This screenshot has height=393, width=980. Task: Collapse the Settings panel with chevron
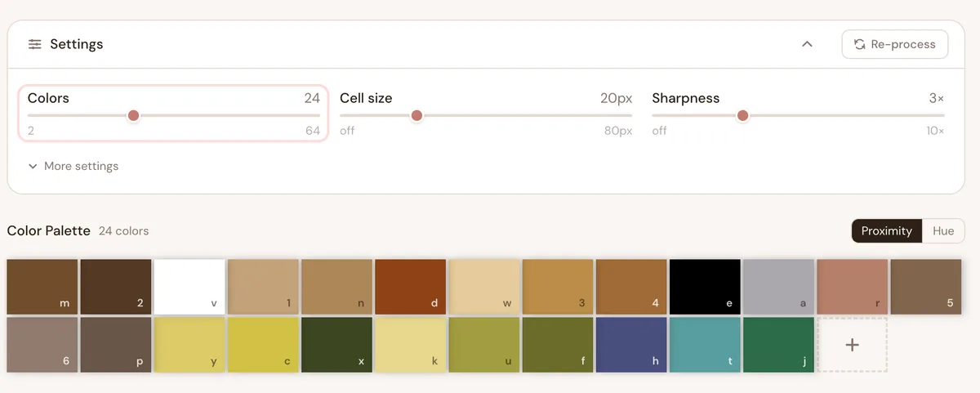coord(807,44)
